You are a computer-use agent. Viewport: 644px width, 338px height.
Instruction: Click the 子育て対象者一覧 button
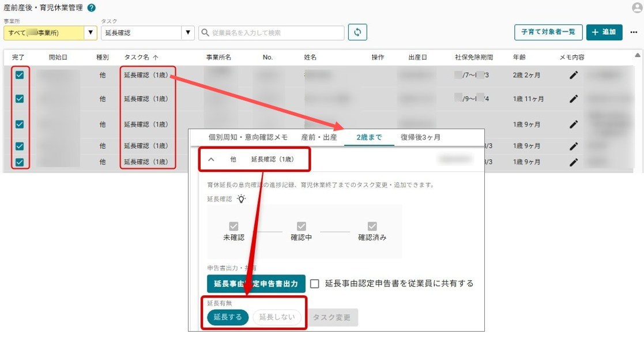click(548, 32)
